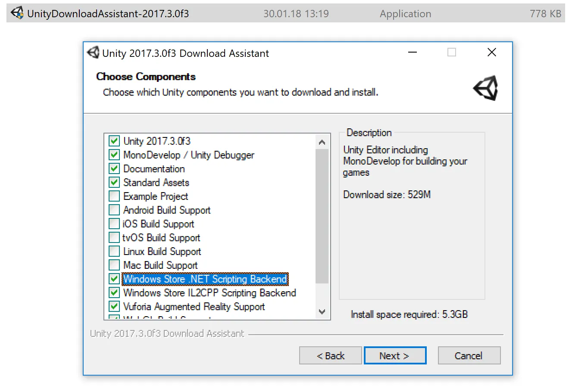The image size is (569, 392).
Task: Click the component list scroll up arrow
Action: click(322, 142)
